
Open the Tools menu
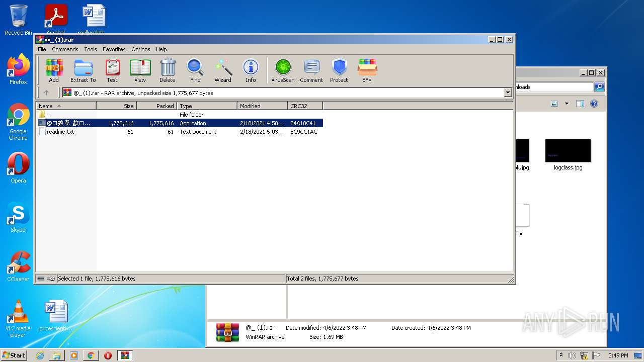(91, 49)
